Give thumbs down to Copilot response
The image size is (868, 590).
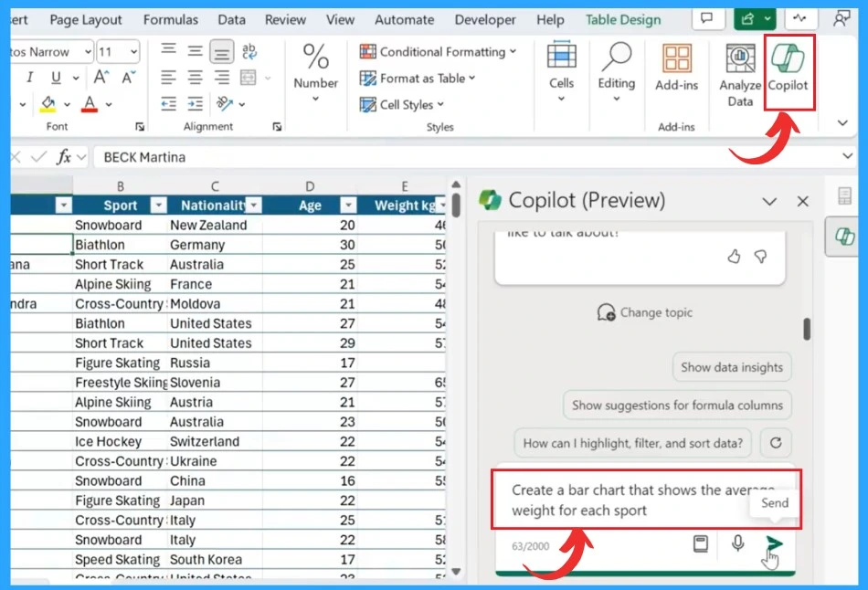point(760,257)
